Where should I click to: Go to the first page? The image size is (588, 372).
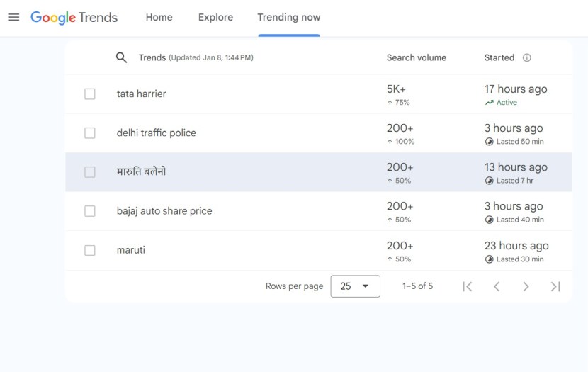467,286
